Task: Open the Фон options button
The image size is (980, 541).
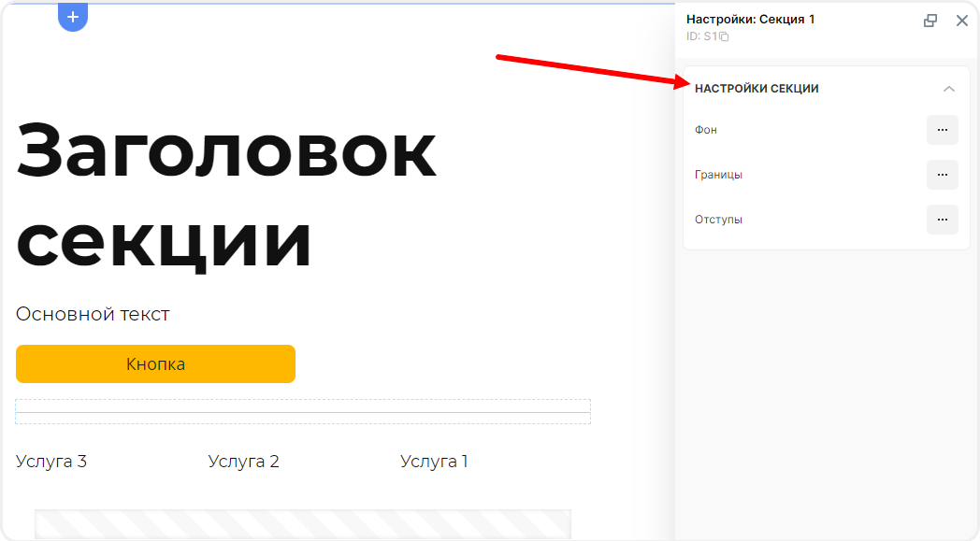Action: [x=942, y=130]
